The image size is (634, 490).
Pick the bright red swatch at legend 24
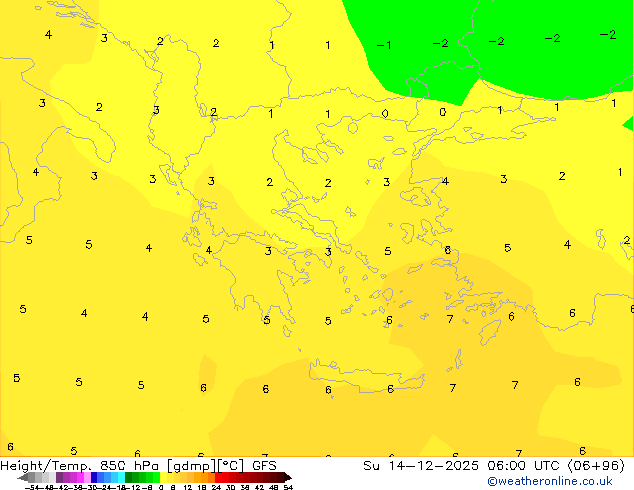click(218, 477)
